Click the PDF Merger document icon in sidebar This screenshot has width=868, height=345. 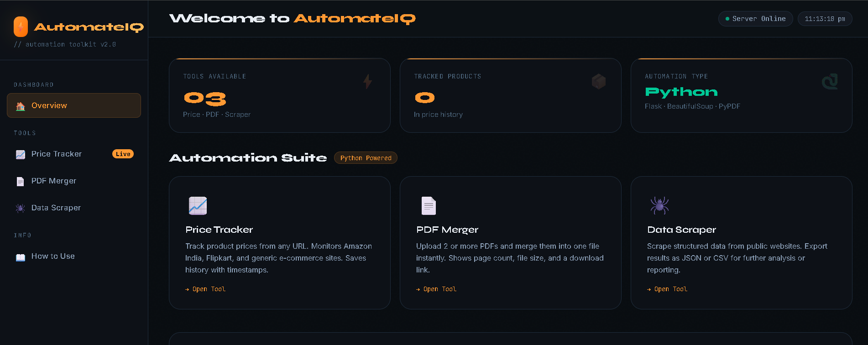[20, 181]
